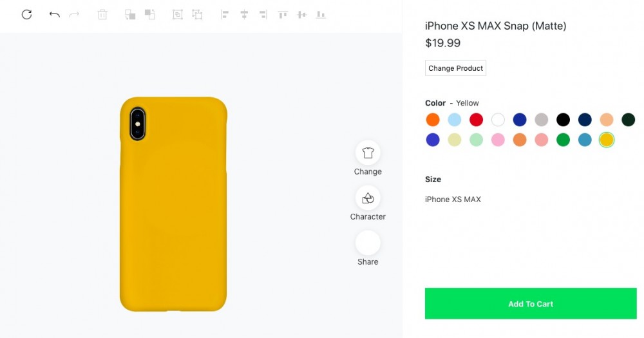Click the selected yellow color swatch

(606, 140)
